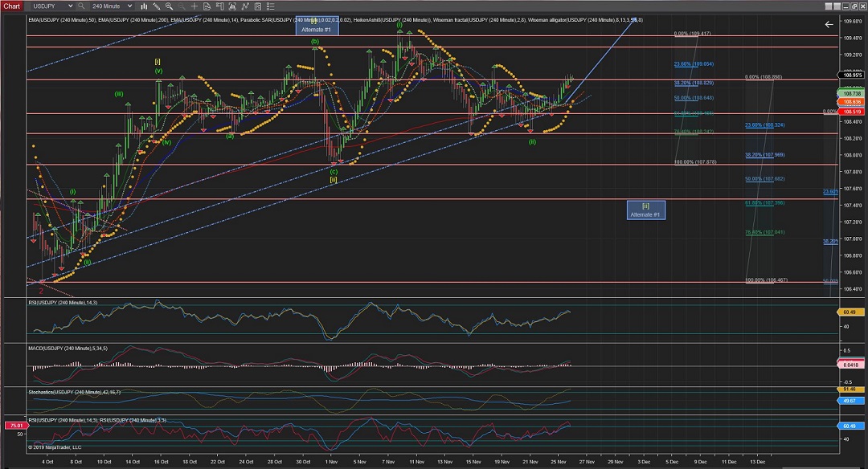The width and height of the screenshot is (868, 469).
Task: Enable the crosshair cursor tool
Action: [194, 6]
